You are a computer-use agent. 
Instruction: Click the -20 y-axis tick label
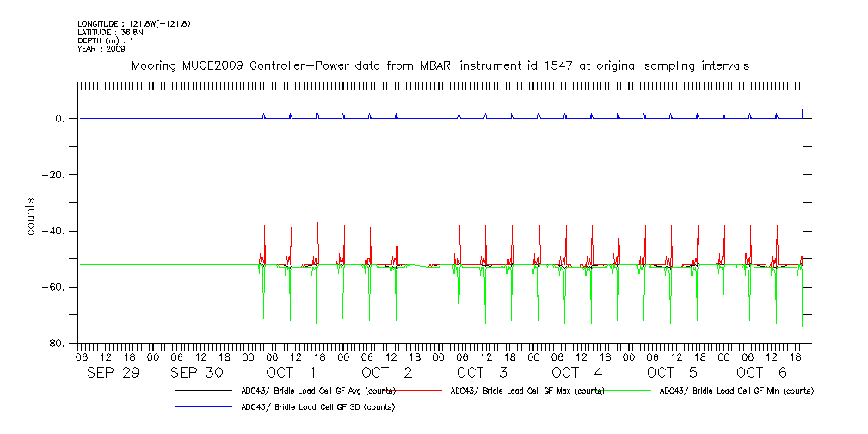click(x=54, y=175)
